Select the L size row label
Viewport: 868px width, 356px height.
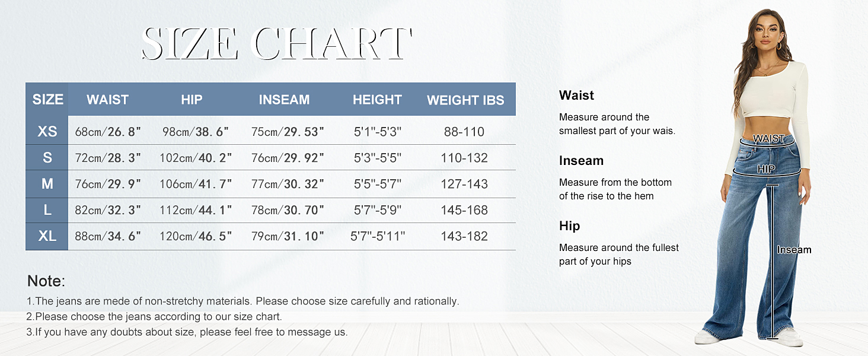point(47,210)
